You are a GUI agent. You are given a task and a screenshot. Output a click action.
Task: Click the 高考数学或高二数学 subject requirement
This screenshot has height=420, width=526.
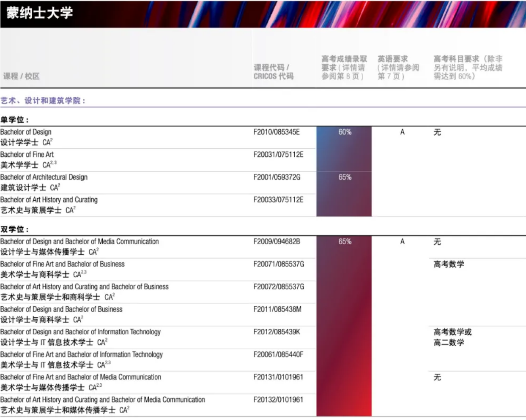coord(452,337)
